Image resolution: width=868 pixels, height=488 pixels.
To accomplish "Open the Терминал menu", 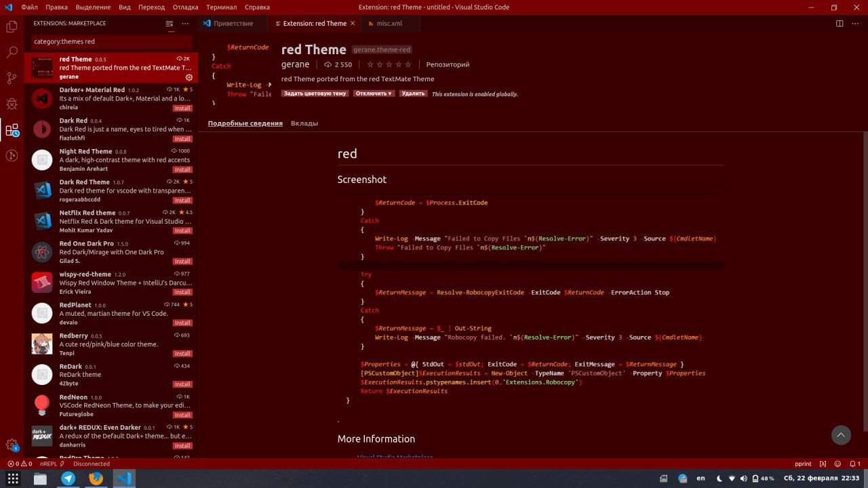I will (x=222, y=7).
